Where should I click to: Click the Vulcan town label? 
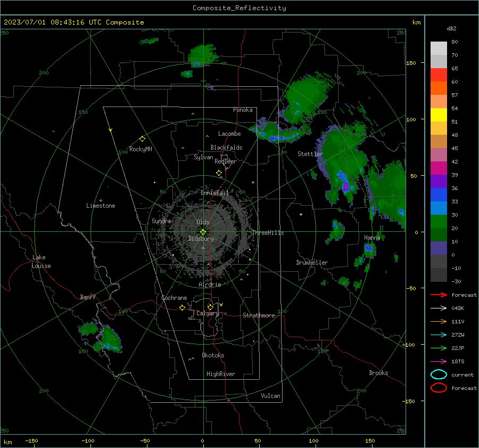tap(270, 396)
